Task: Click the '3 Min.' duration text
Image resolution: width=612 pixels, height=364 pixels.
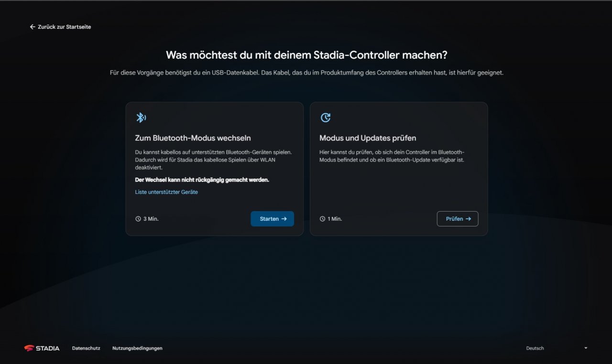Action: pyautogui.click(x=151, y=219)
